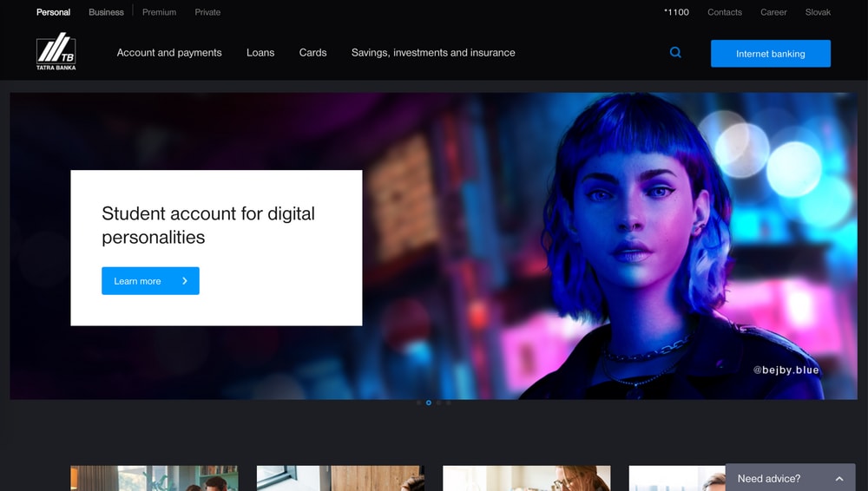Open the Contacts link
The image size is (868, 491).
[725, 12]
